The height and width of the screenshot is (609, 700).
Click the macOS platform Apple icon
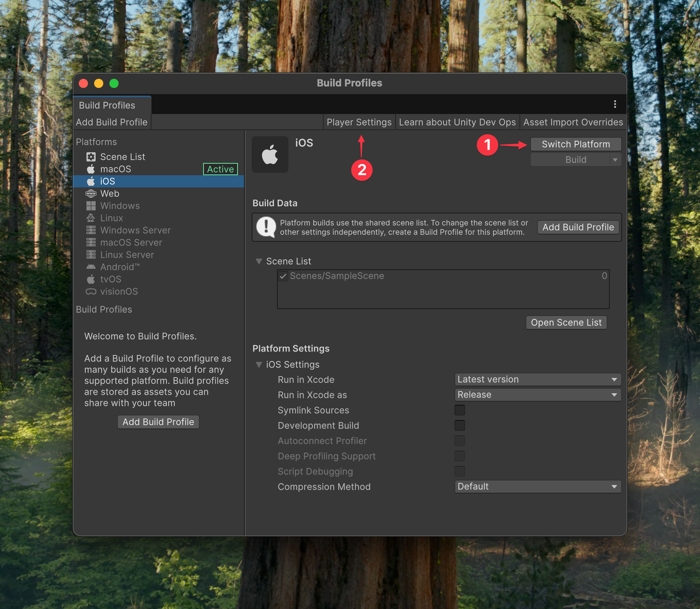point(91,169)
